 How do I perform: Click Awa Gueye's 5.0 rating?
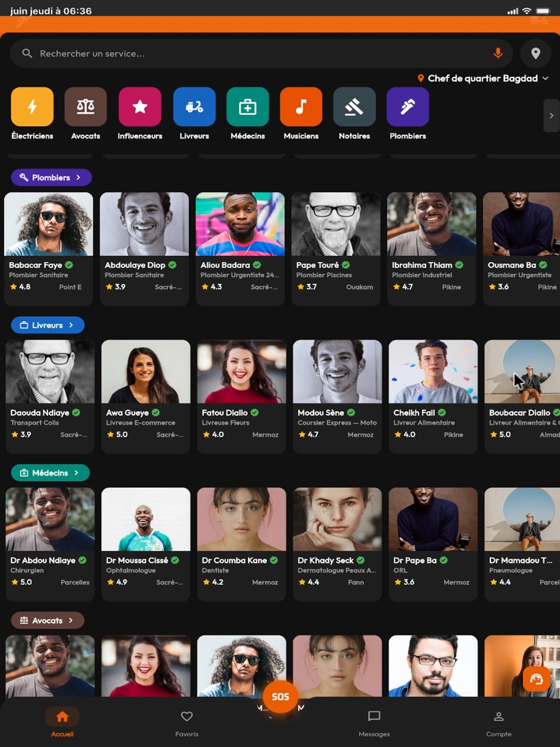(x=117, y=434)
